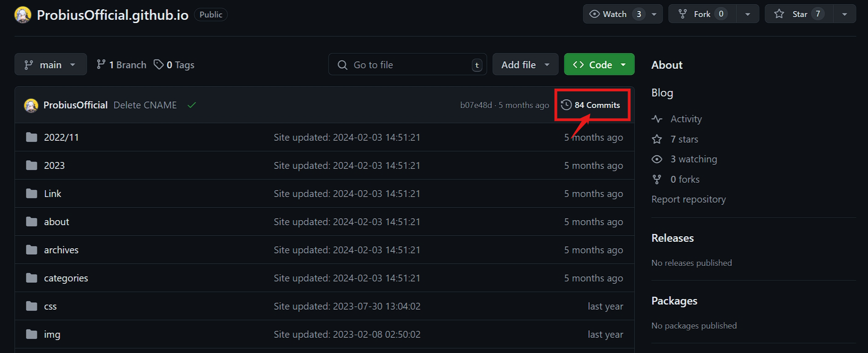The image size is (868, 353).
Task: Open the 1 Branch link
Action: click(121, 65)
